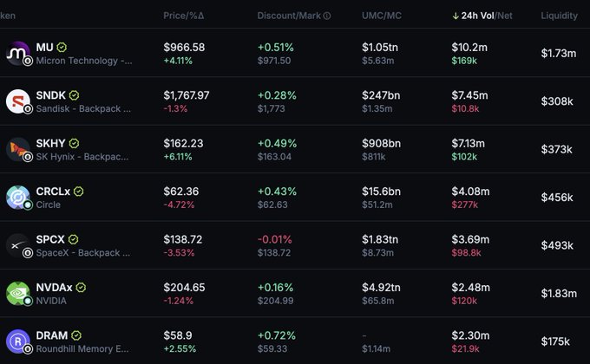
Task: Click CRCLx price $62.36
Action: click(181, 192)
